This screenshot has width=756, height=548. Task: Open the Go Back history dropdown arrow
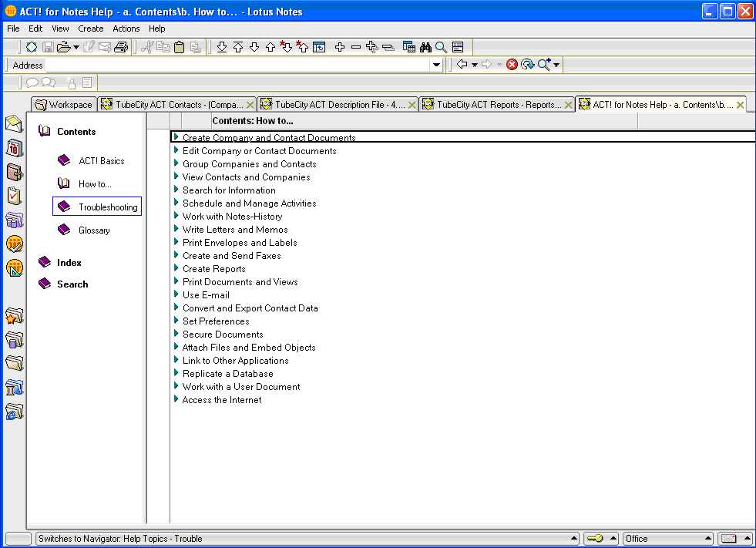pyautogui.click(x=475, y=65)
